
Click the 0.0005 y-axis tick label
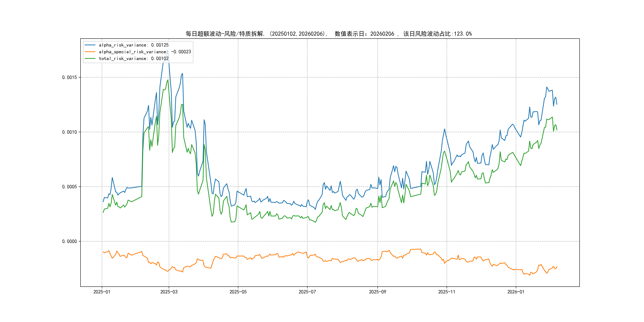pos(70,187)
